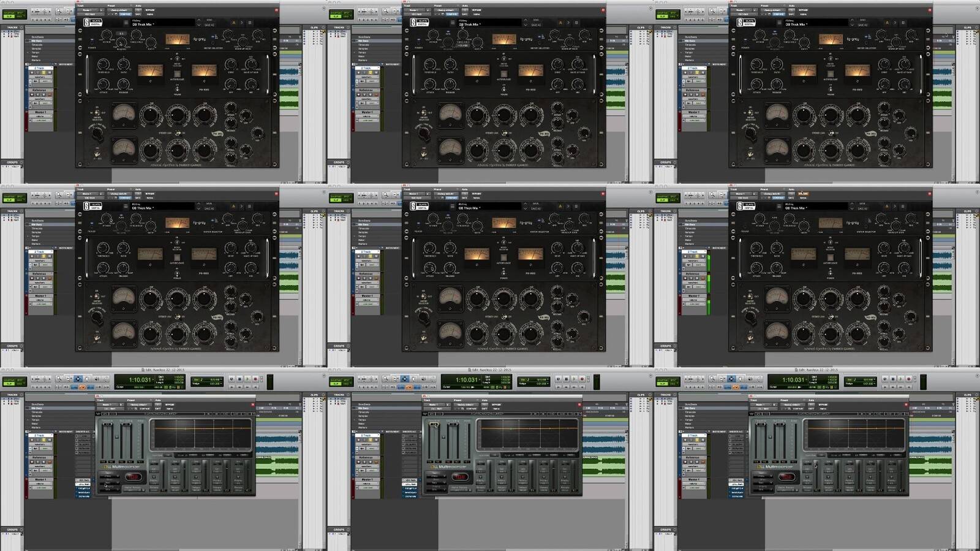Open Nudge value dropdown in bottom-center frame
This screenshot has width=980, height=551.
coord(548,384)
